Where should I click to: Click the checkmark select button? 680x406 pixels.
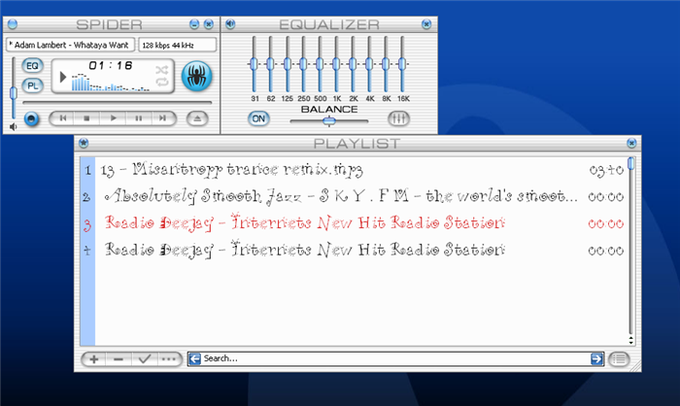(144, 359)
